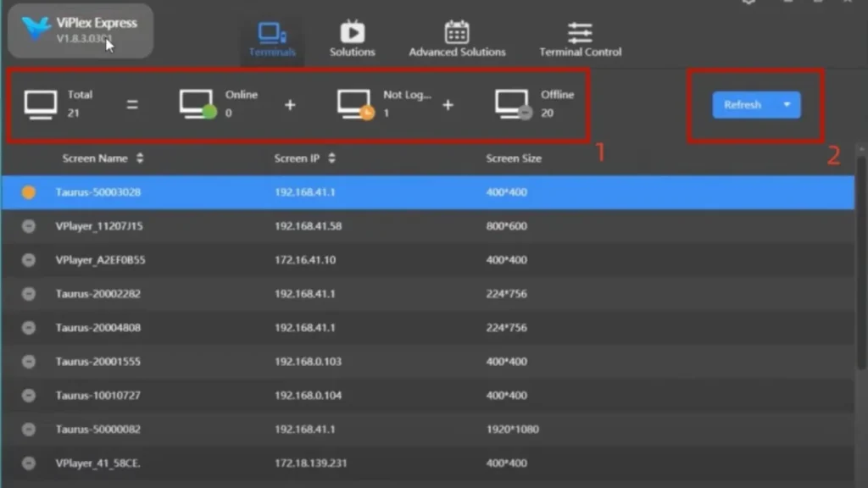Screen dimensions: 868x488
Task: Expand the Refresh dropdown arrow
Action: pos(787,105)
